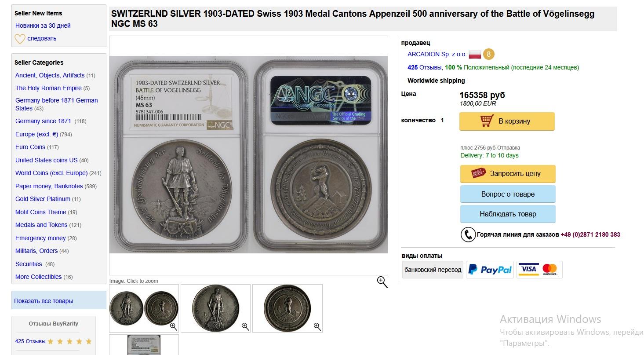This screenshot has width=644, height=355.
Task: Click the heart icon to follow seller
Action: coord(20,39)
